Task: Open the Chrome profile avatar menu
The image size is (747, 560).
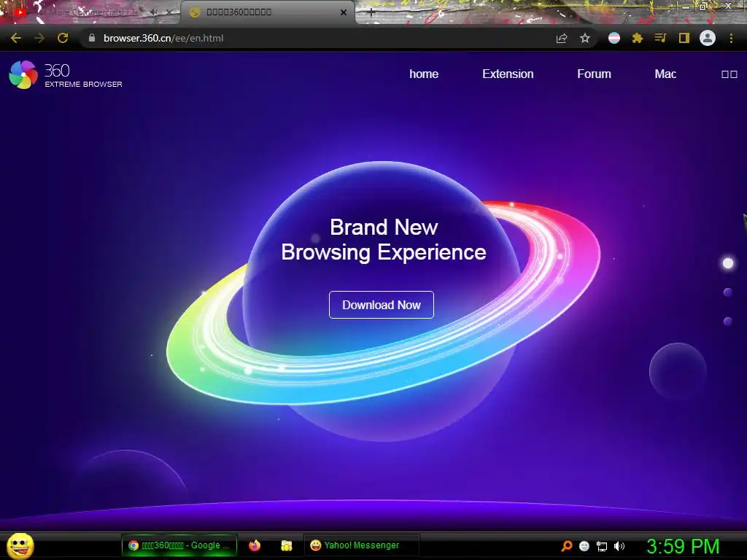Action: point(708,38)
